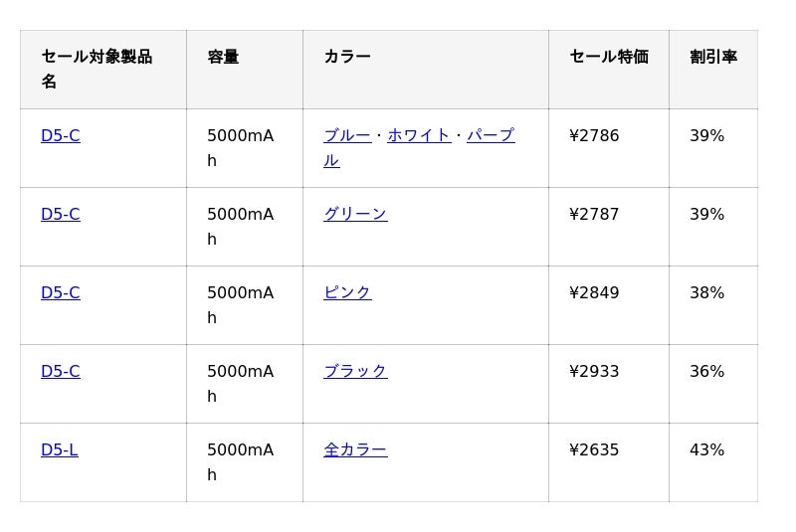Select the 43% discount rate cell
This screenshot has height=532, width=796.
pos(706,450)
